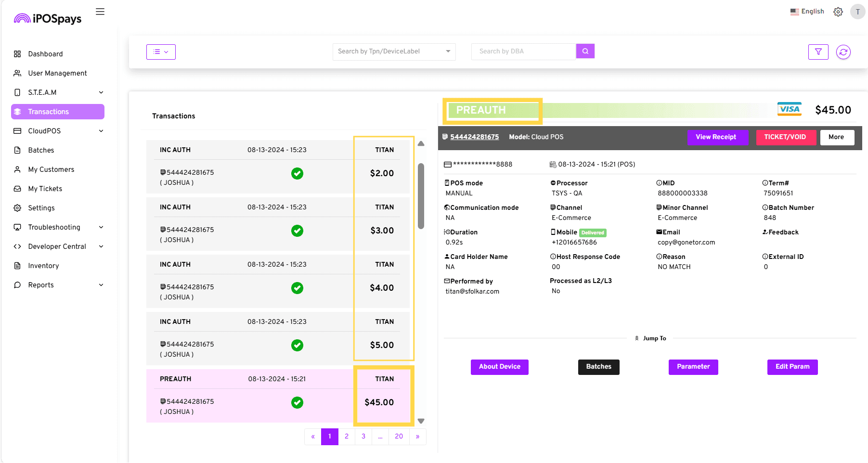Image resolution: width=868 pixels, height=463 pixels.
Task: Click the purple search magnifier button
Action: (585, 51)
